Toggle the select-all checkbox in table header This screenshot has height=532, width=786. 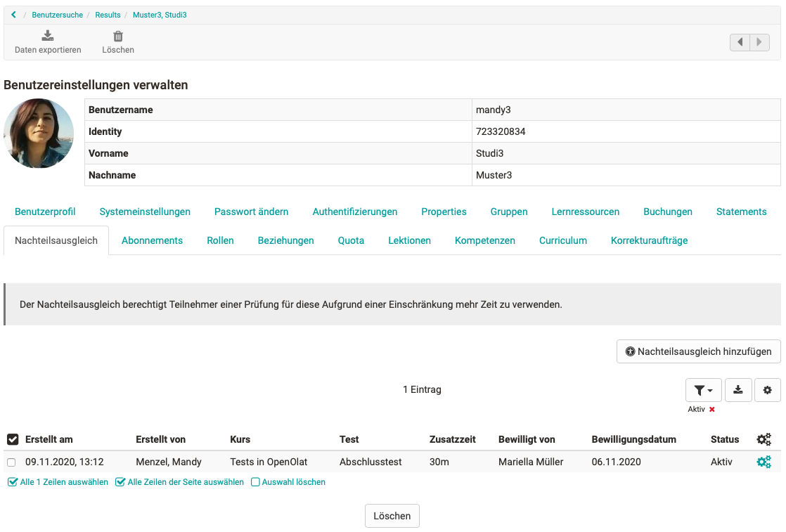pos(13,439)
